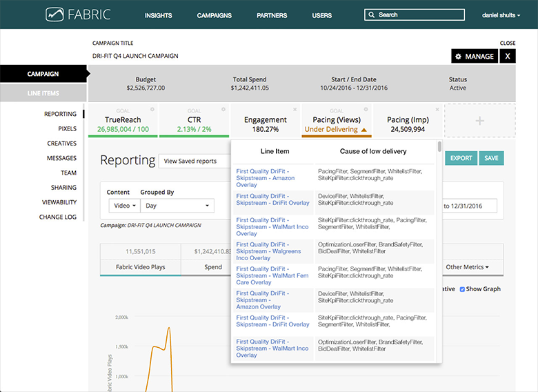
Task: Click the end date 12/31/2016 field
Action: tap(469, 206)
